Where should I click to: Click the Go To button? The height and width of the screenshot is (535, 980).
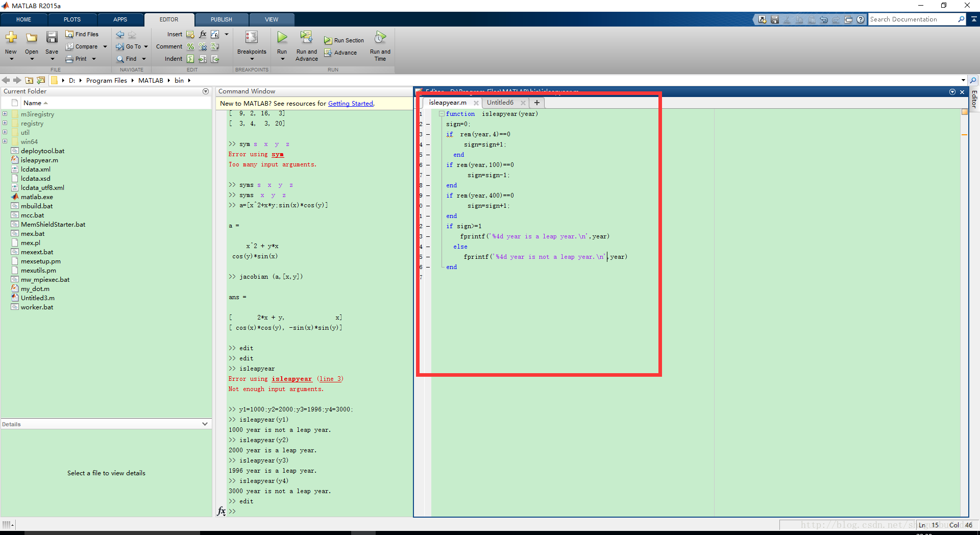coord(129,46)
